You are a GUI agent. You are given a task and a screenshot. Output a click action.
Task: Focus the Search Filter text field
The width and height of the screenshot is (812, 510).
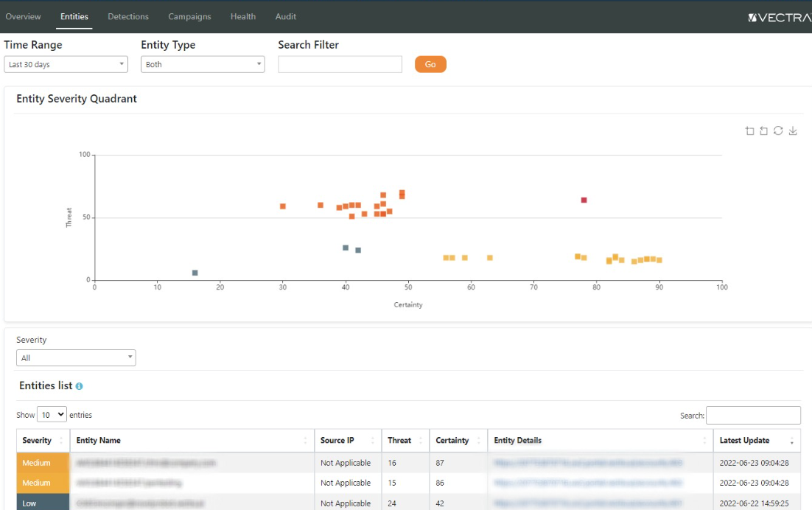[340, 65]
